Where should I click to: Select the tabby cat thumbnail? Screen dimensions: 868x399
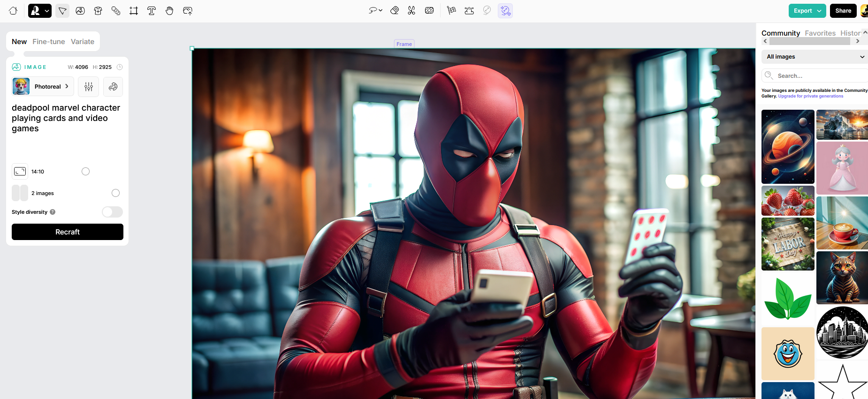842,278
